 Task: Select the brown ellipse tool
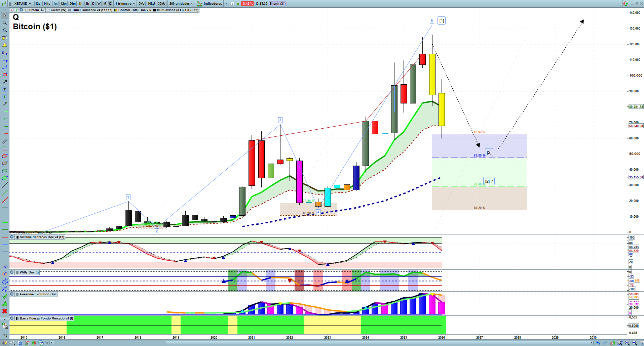tap(5, 163)
